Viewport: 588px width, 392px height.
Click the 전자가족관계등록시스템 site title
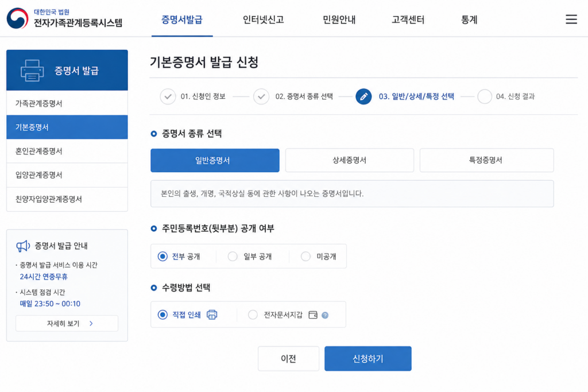(78, 23)
